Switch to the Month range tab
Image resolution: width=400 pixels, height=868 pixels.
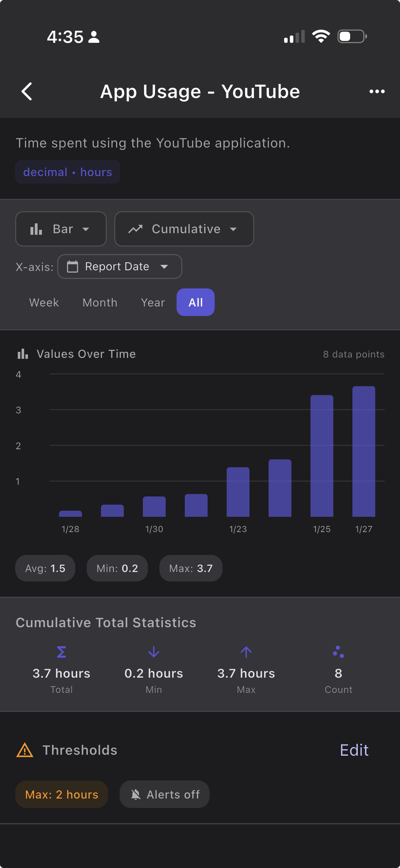[100, 302]
